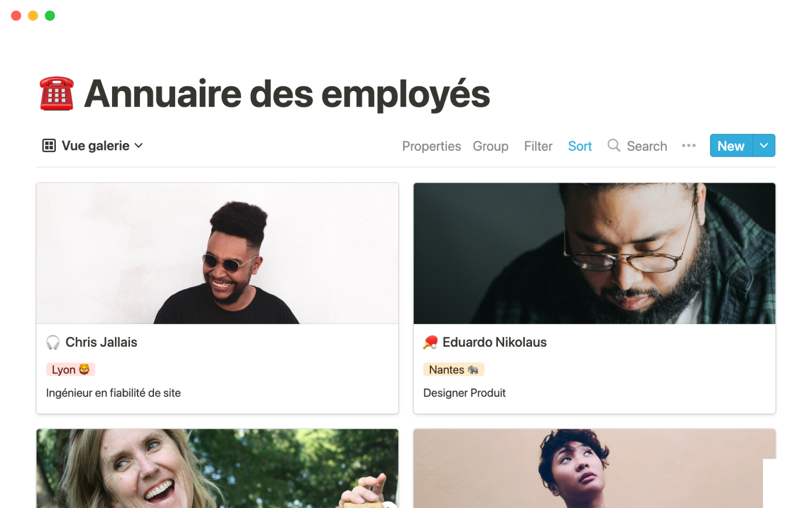The height and width of the screenshot is (508, 812).
Task: Open the Eduardo Nikolaus card title
Action: 494,342
